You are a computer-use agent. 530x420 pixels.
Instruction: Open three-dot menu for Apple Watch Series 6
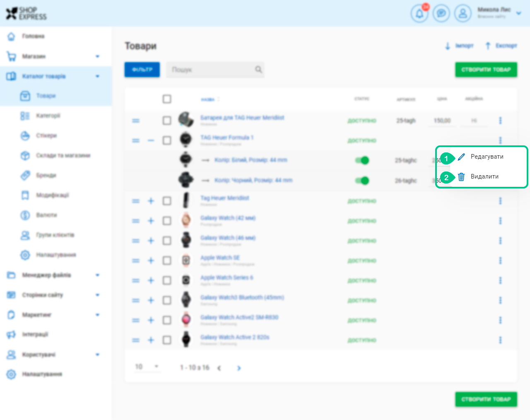click(500, 280)
